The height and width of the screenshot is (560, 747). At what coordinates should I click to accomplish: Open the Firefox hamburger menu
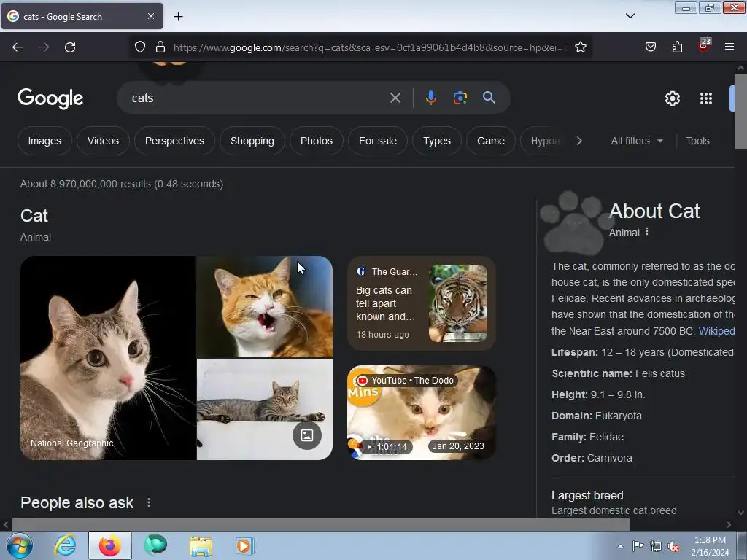click(729, 47)
